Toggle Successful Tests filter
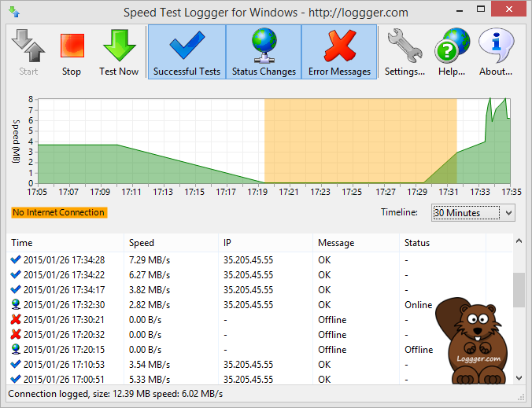The width and height of the screenshot is (532, 408). point(187,52)
